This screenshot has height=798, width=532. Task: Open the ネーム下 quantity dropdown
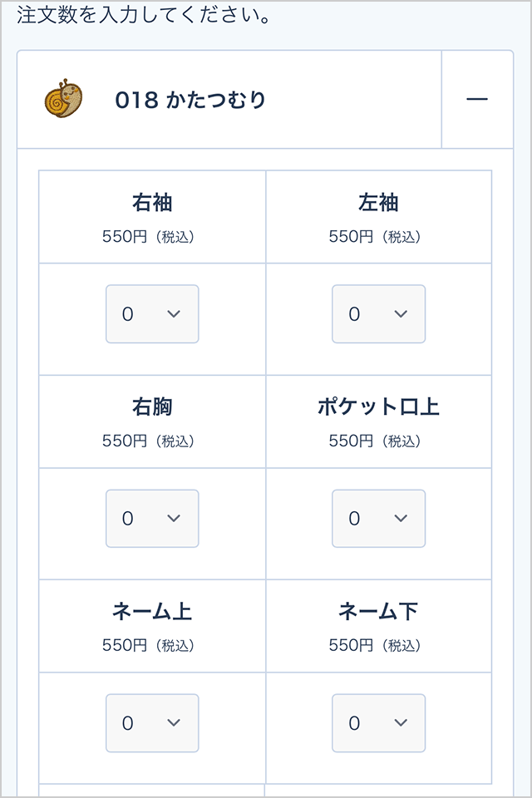379,723
